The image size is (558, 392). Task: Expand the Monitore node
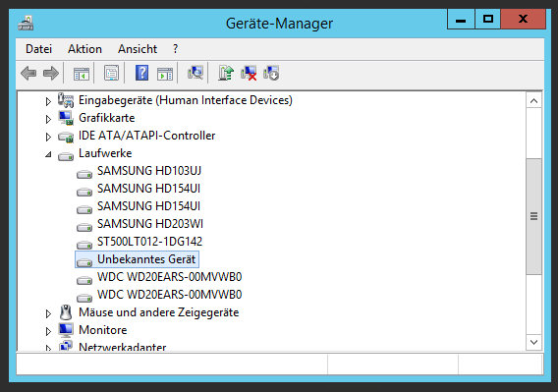(48, 331)
